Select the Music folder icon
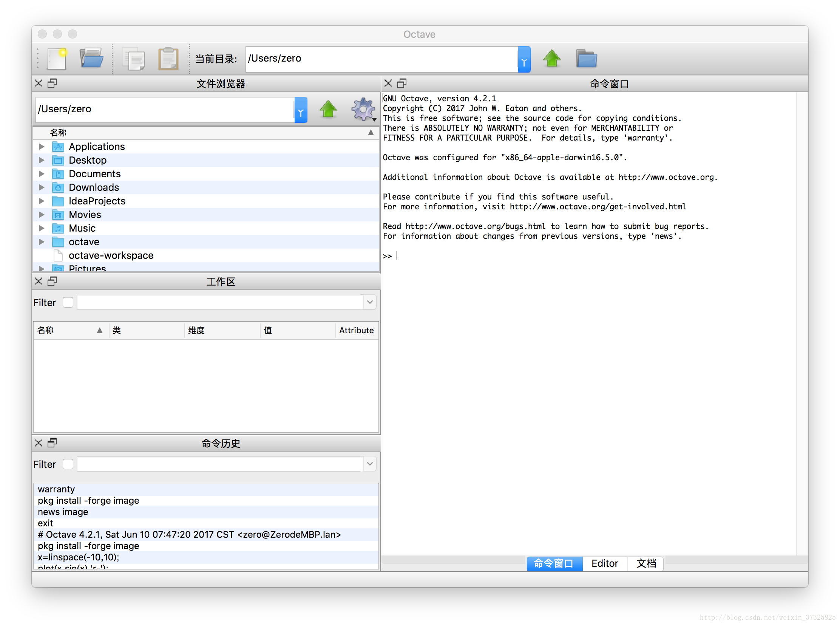Screen dimensions: 840x625 (x=58, y=229)
